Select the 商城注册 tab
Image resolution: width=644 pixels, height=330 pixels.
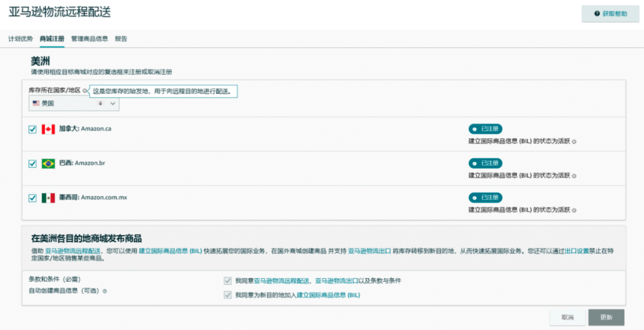52,39
